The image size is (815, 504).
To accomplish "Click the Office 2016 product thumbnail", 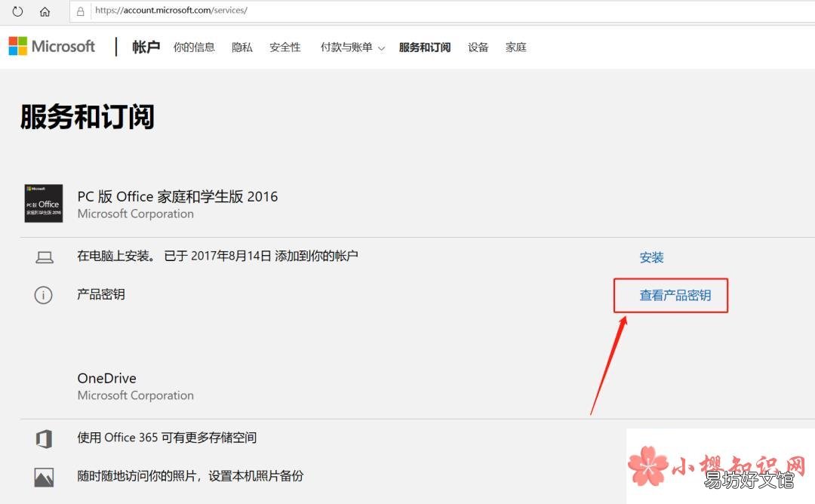I will tap(44, 203).
